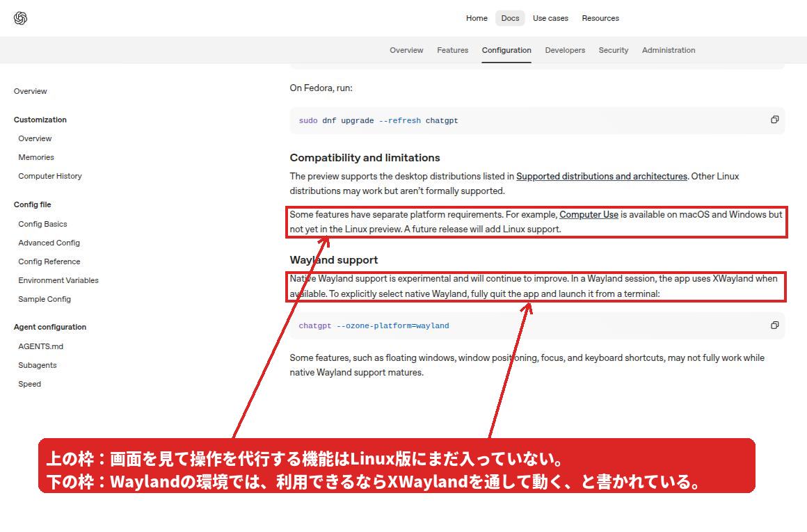
Task: Click the chatgpt --ozone-platform=wayland code text
Action: click(374, 325)
